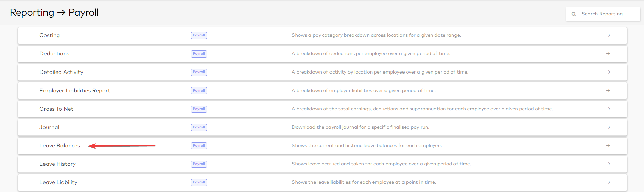Screen dimensions: 644x192
Task: Focus the Search Reporting input field
Action: 603,14
